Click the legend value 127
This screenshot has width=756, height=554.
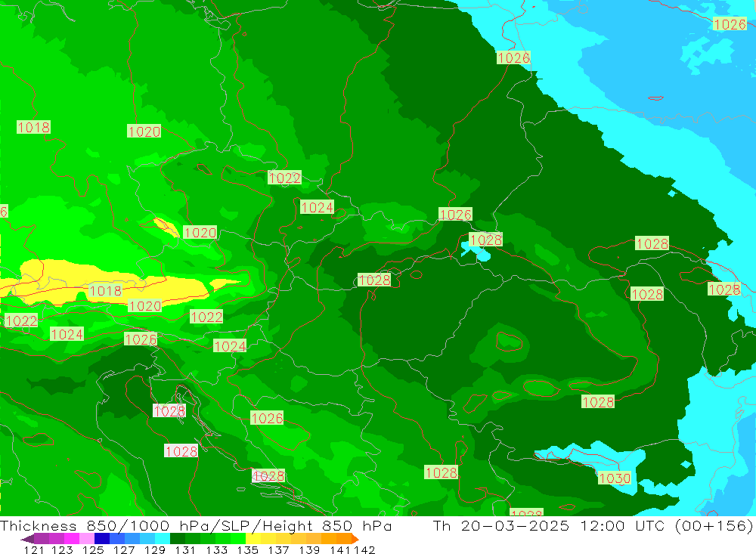pos(124,549)
